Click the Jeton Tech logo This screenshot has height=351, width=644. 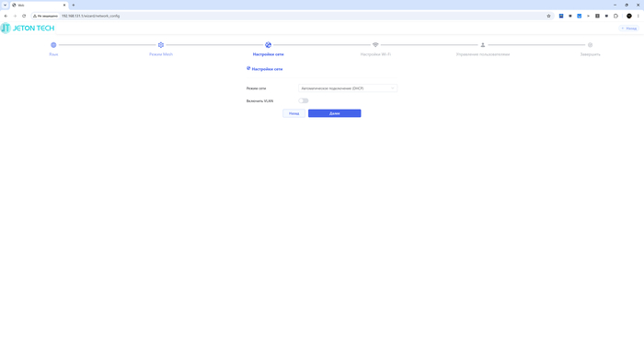pos(28,28)
